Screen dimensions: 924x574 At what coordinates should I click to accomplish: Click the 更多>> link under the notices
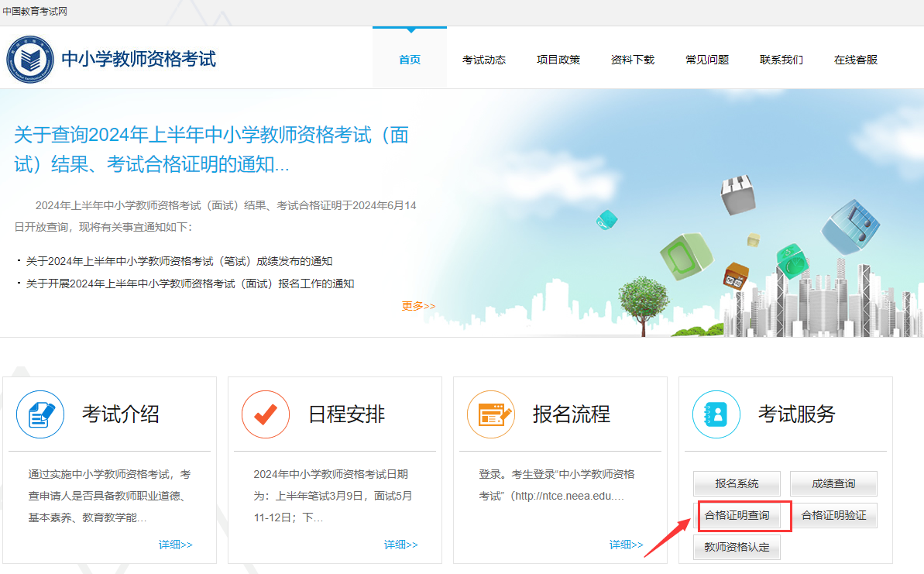click(x=418, y=306)
